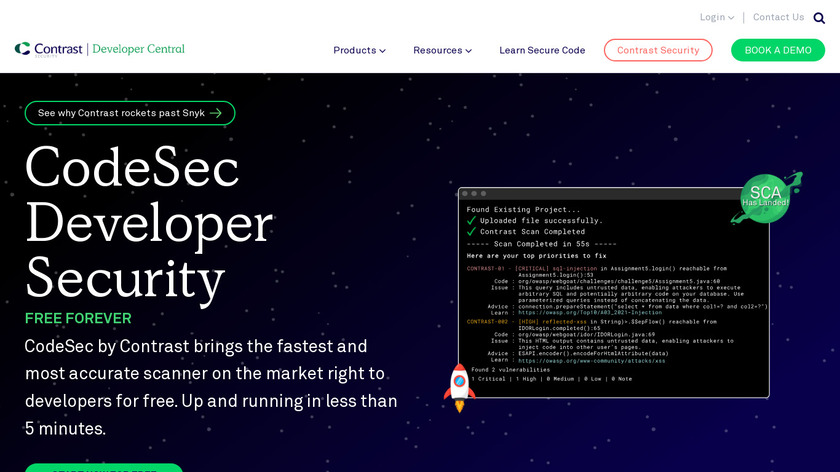840x472 pixels.
Task: Expand the Products menu
Action: [359, 50]
